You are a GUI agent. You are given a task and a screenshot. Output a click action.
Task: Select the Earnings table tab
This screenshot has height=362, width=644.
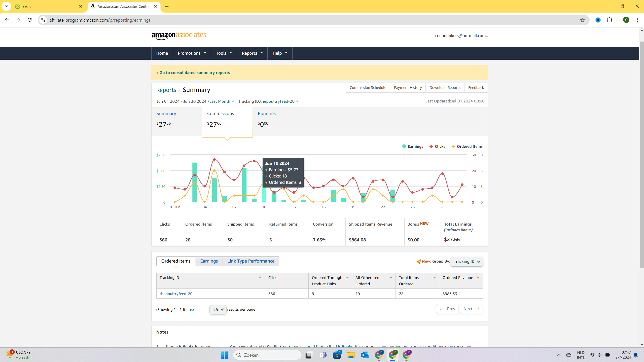click(x=209, y=261)
